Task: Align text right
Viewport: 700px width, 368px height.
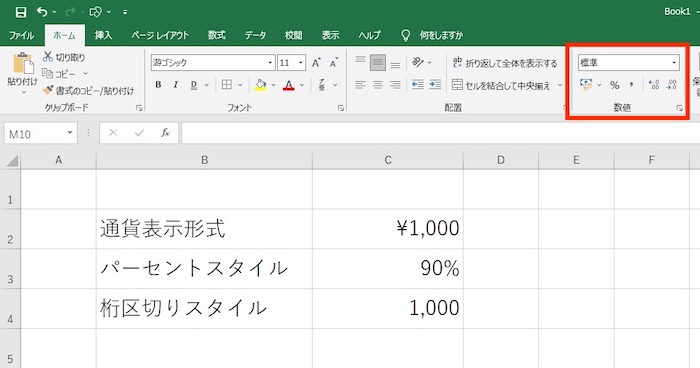Action: click(x=395, y=84)
